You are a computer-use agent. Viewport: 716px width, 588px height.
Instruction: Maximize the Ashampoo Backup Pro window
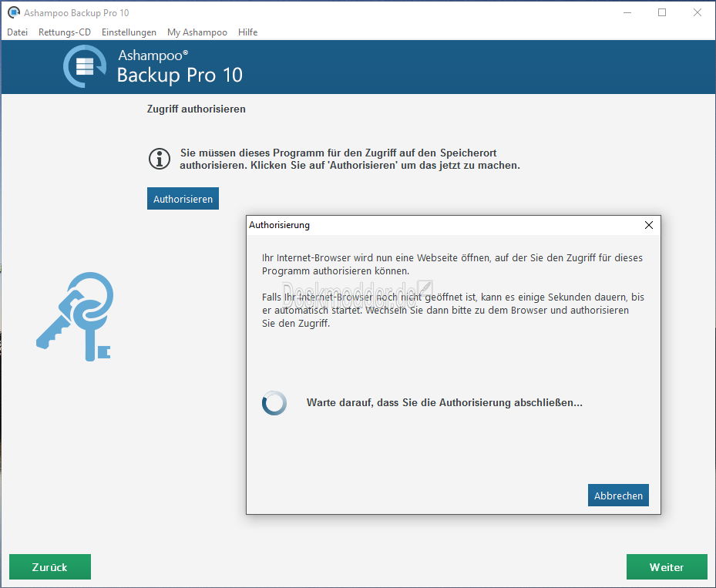661,12
